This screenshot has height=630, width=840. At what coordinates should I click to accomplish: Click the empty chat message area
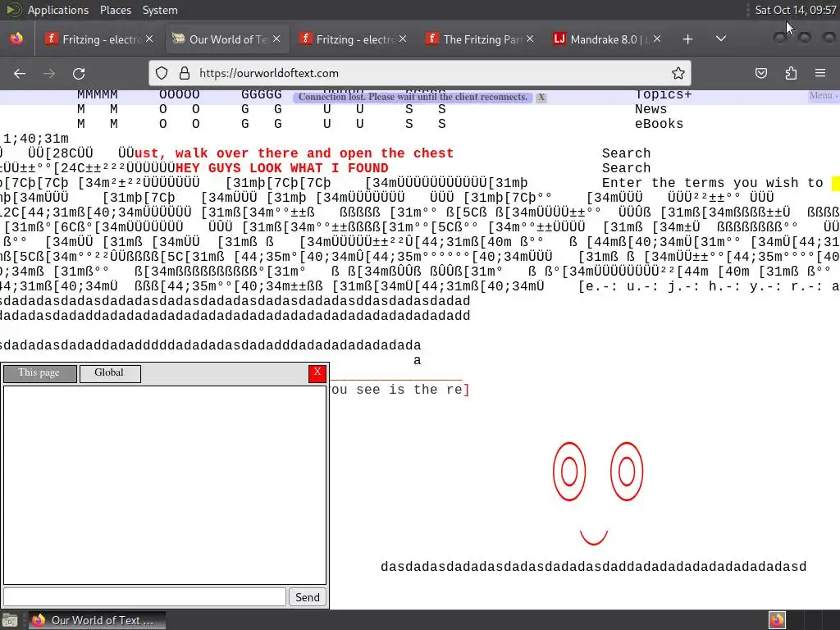[164, 485]
